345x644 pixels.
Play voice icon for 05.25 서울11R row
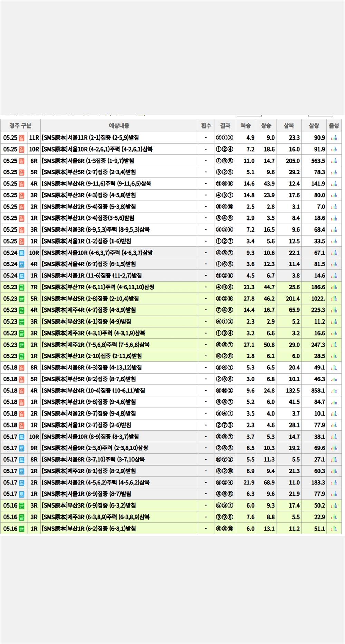click(x=334, y=138)
